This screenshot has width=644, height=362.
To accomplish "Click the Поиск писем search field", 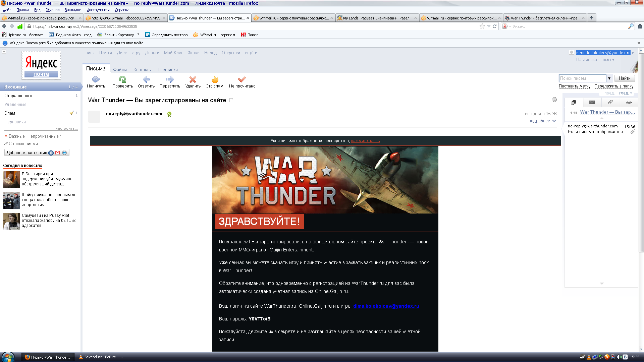I will [582, 78].
